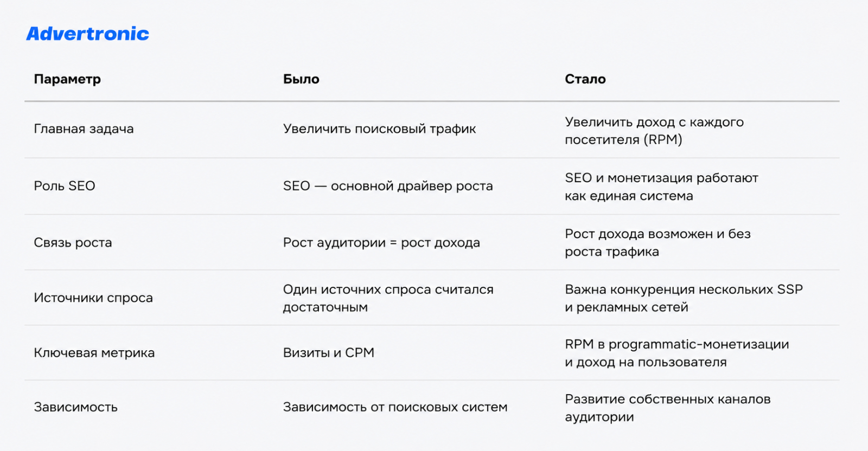Click Рост аудитории = рост дохода cell
The width and height of the screenshot is (868, 451).
(381, 242)
